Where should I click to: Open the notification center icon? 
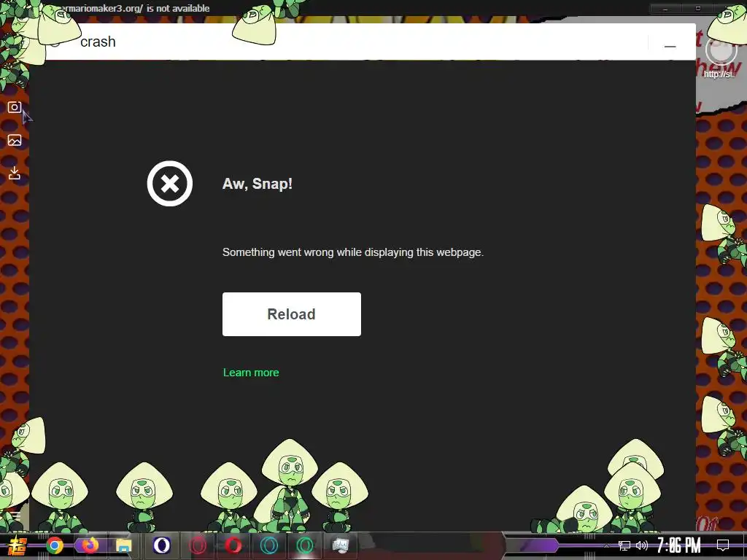[723, 545]
